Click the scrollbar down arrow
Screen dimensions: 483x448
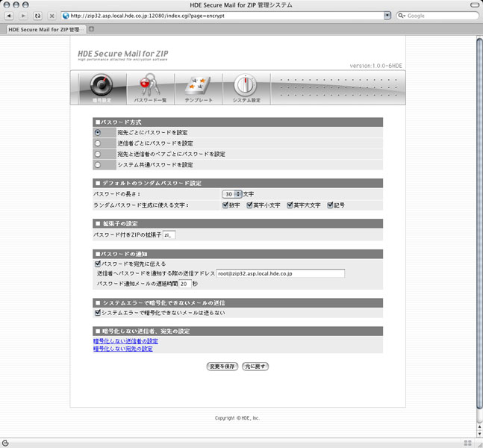(x=479, y=434)
